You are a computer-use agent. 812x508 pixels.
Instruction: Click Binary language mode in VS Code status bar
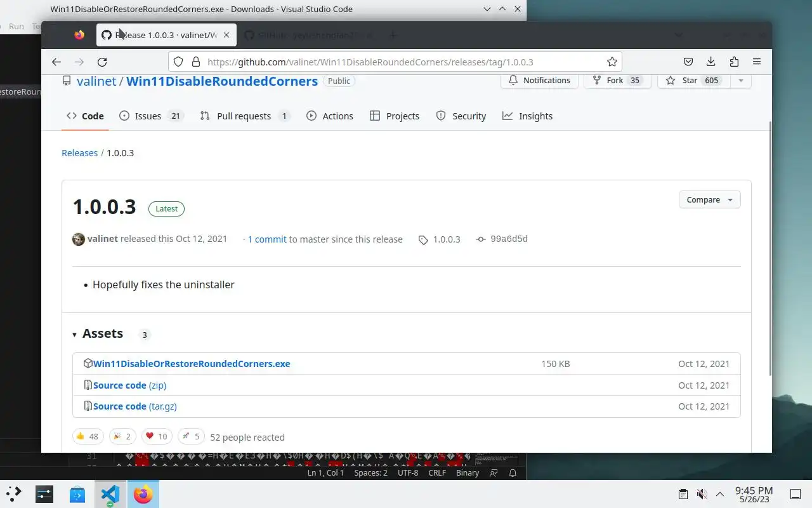(x=468, y=472)
